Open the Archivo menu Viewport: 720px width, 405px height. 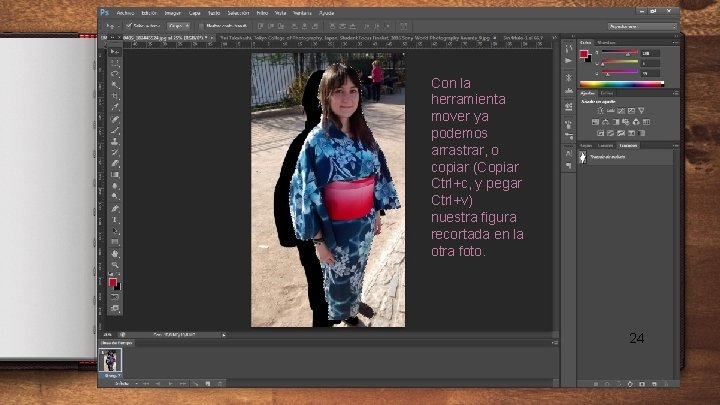(125, 13)
